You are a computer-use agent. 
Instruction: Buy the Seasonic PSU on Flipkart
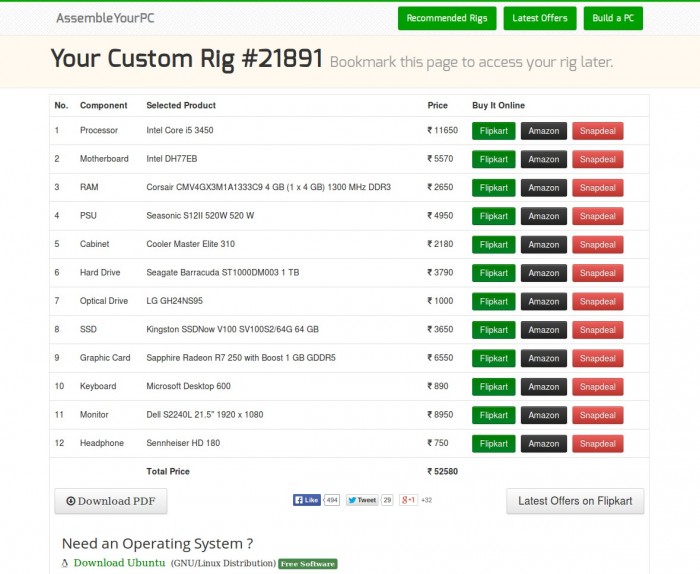coord(494,216)
